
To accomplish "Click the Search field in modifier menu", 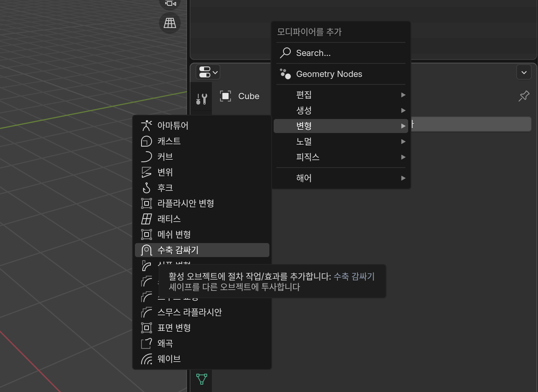I will 341,53.
